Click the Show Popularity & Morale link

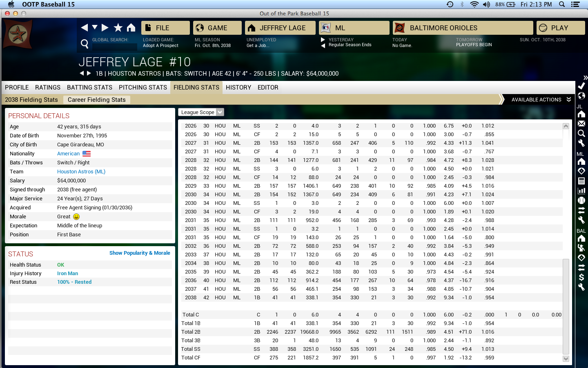pyautogui.click(x=140, y=253)
